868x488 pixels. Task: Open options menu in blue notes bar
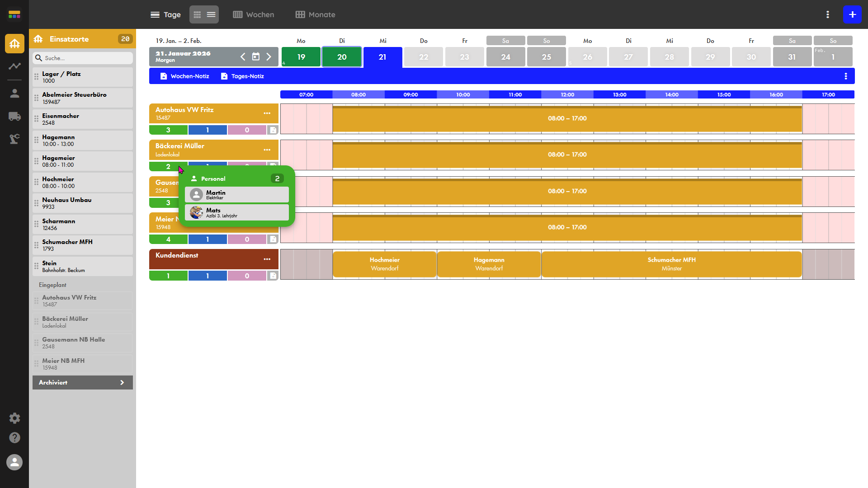click(x=846, y=76)
